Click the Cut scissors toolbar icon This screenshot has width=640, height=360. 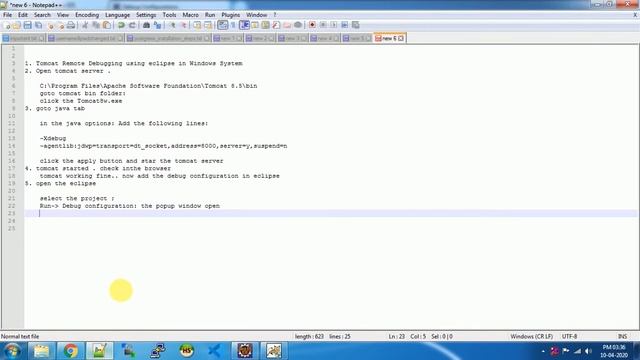click(85, 25)
